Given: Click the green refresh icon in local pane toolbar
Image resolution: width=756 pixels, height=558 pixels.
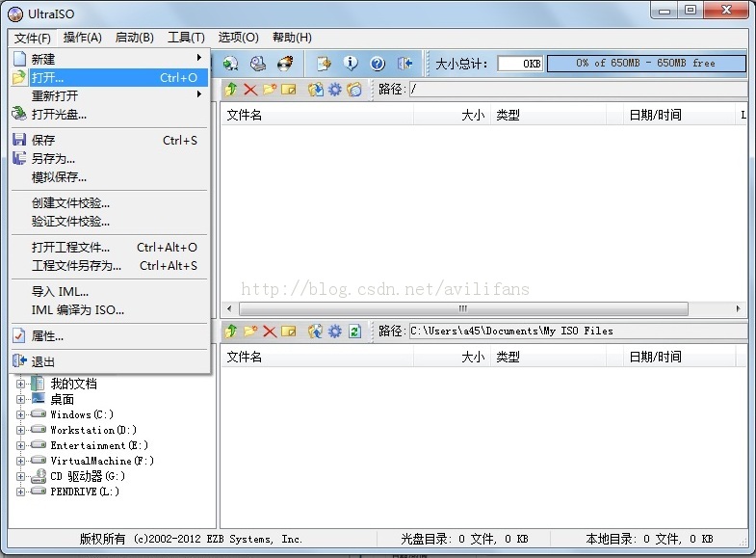Looking at the screenshot, I should pyautogui.click(x=354, y=331).
